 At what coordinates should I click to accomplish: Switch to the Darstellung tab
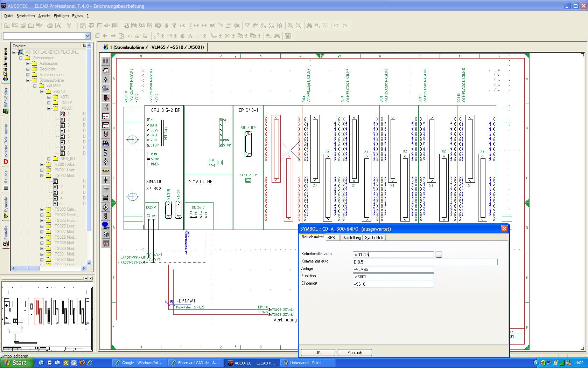351,237
